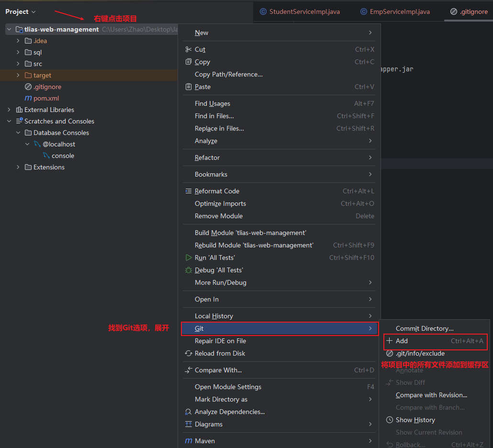Viewport: 493px width, 448px height.
Task: Click the Reload from Disk icon
Action: click(x=188, y=353)
